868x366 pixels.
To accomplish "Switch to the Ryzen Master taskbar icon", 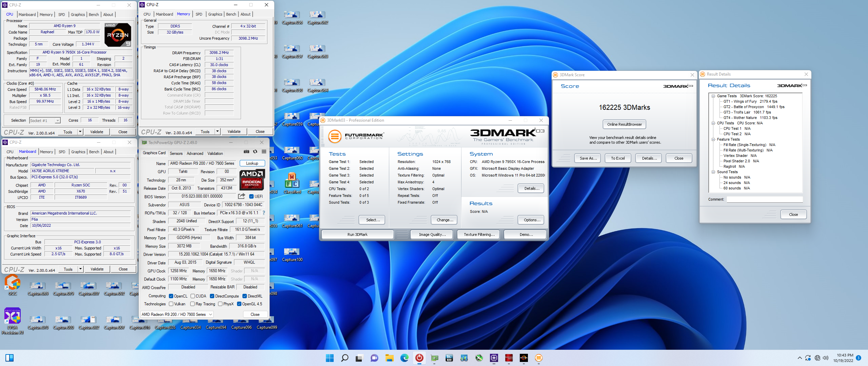I will coord(524,358).
